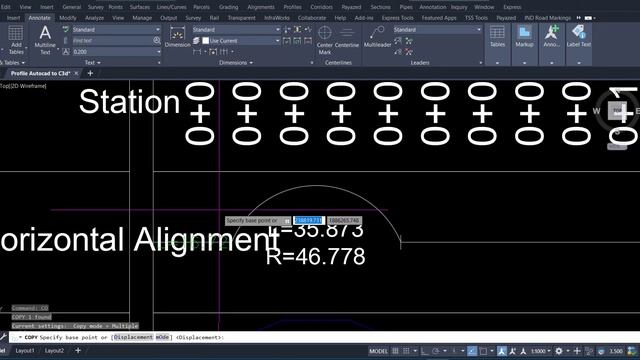The width and height of the screenshot is (640, 360).
Task: Click the highlighted X coordinate input box
Action: (309, 220)
